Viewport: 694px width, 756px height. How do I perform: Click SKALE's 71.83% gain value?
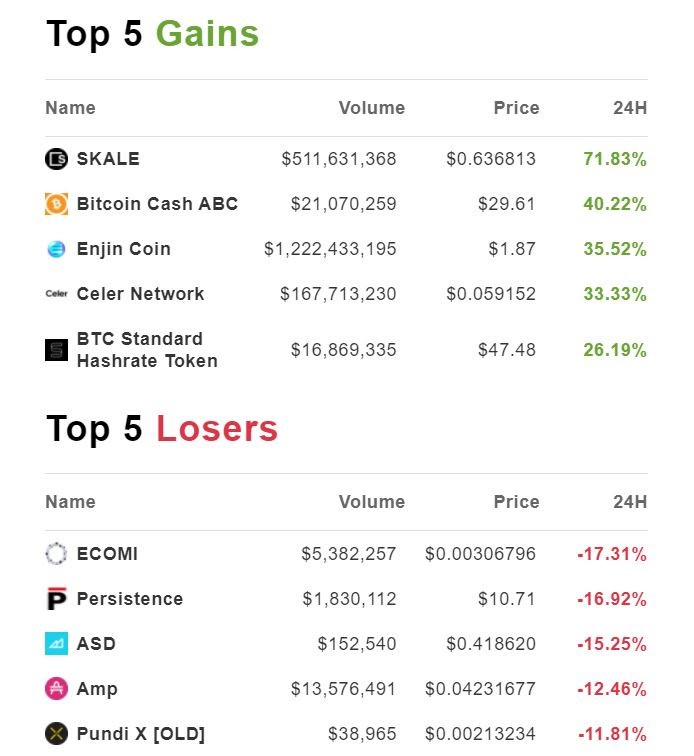(x=615, y=159)
